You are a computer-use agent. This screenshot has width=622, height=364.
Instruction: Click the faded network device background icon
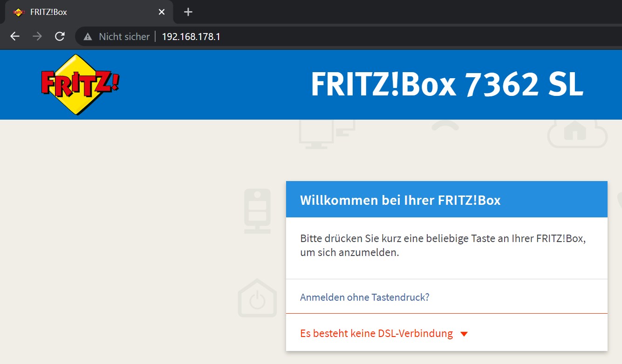(x=257, y=211)
